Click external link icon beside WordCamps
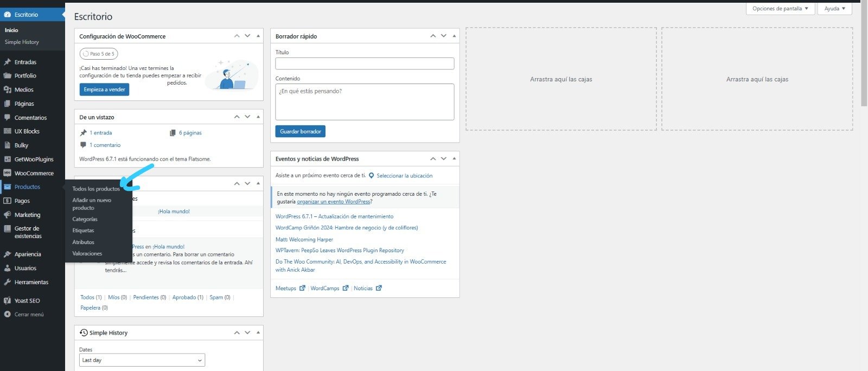The height and width of the screenshot is (371, 868). 345,288
